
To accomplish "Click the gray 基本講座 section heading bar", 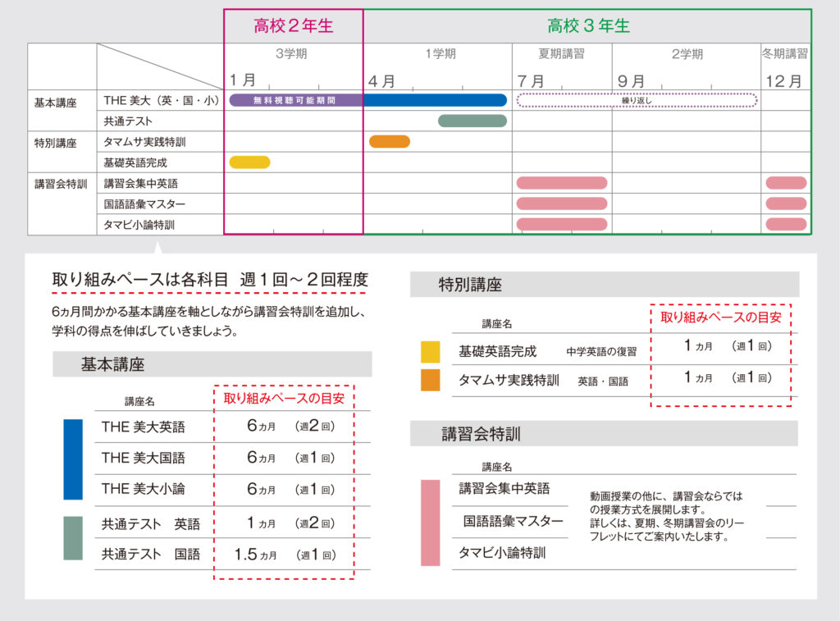I will [212, 364].
